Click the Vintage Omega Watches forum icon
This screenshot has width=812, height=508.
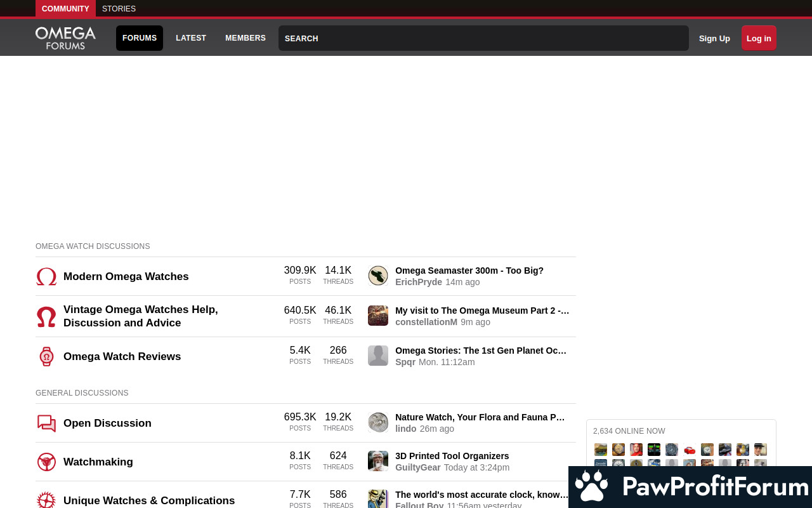(x=46, y=316)
